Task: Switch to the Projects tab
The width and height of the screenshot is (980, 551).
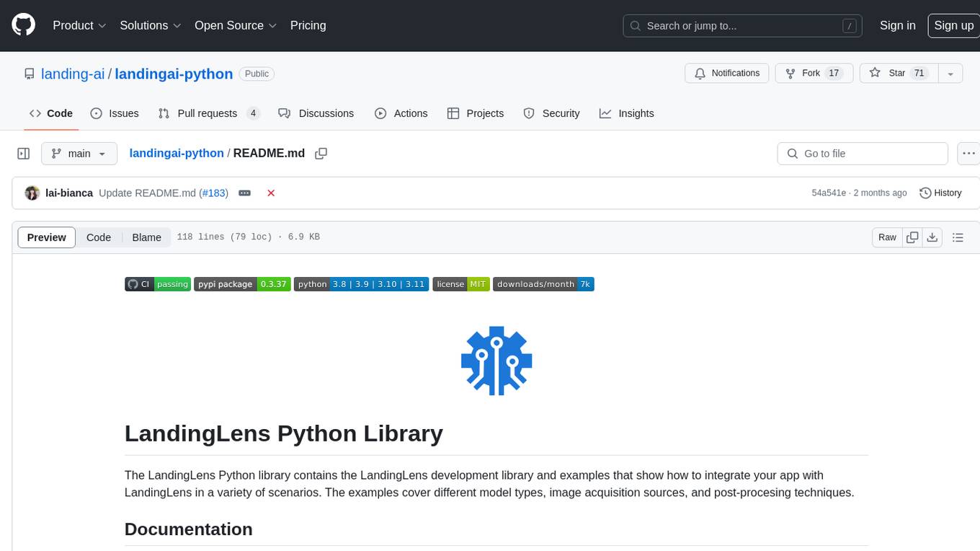Action: (476, 113)
